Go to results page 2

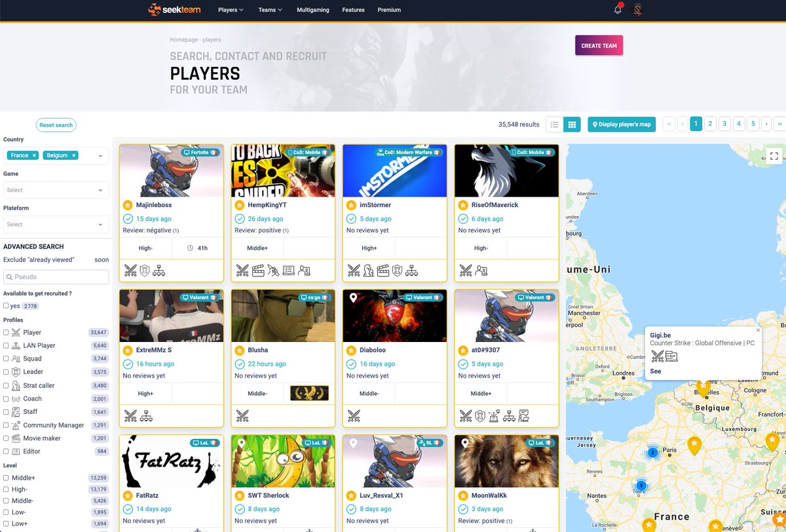(x=710, y=124)
